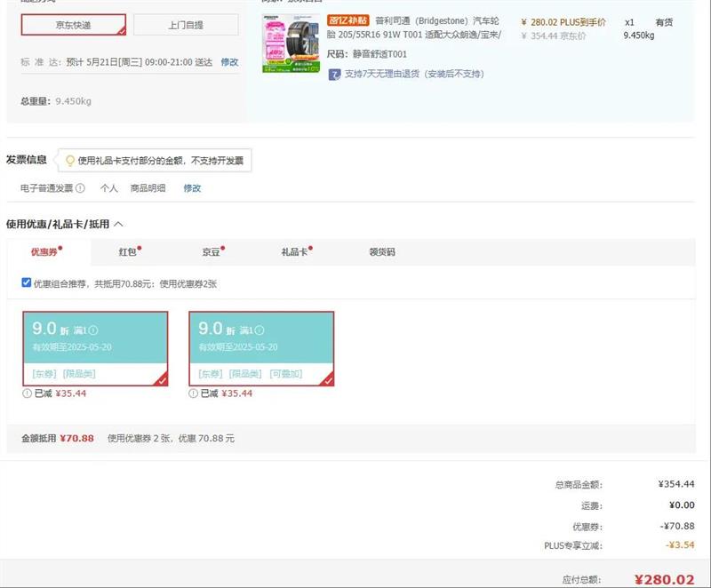Click the lightbulb icon in invoice notice
Screen dimensions: 711x588
68,161
